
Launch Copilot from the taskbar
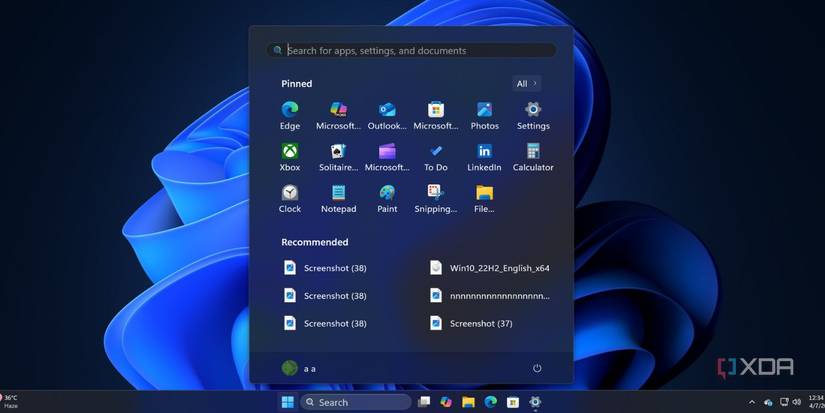446,402
